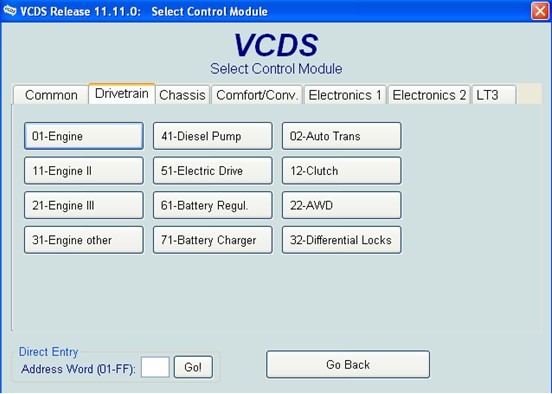Click the VCDS title bar icon

point(10,11)
